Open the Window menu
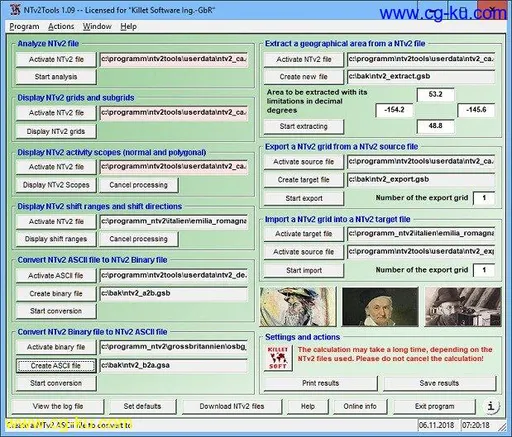This screenshot has height=437, width=512. [x=97, y=26]
